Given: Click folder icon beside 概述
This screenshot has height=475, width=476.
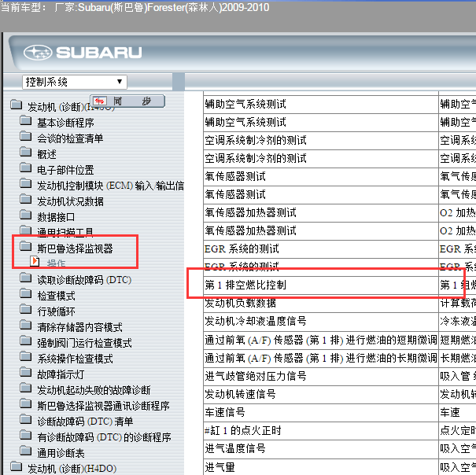Looking at the screenshot, I should tap(26, 152).
